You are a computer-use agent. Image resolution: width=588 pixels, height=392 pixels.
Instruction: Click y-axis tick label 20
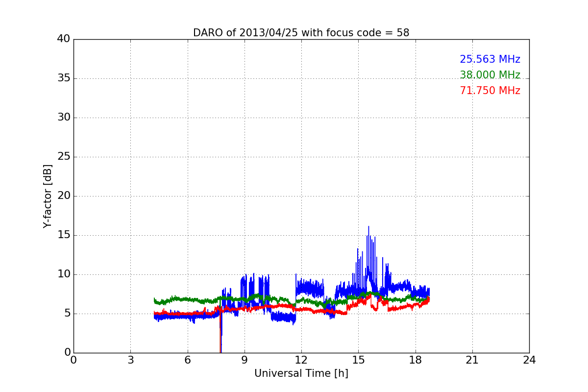64,196
